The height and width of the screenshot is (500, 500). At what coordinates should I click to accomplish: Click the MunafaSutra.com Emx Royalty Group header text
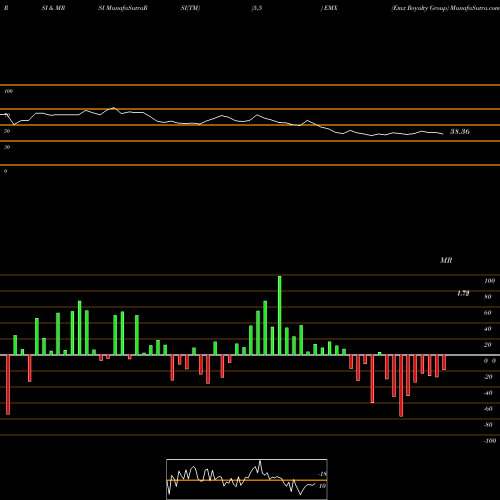tap(445, 8)
